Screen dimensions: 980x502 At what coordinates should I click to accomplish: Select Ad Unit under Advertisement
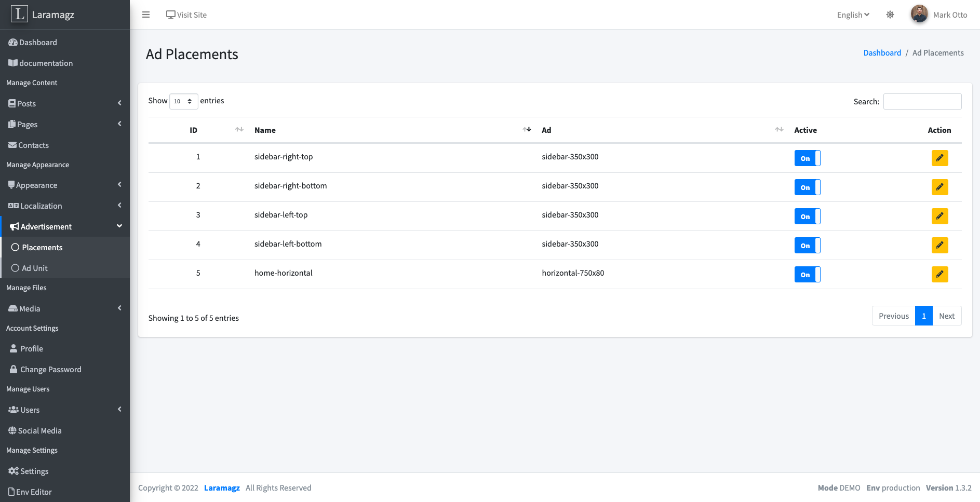(x=35, y=268)
